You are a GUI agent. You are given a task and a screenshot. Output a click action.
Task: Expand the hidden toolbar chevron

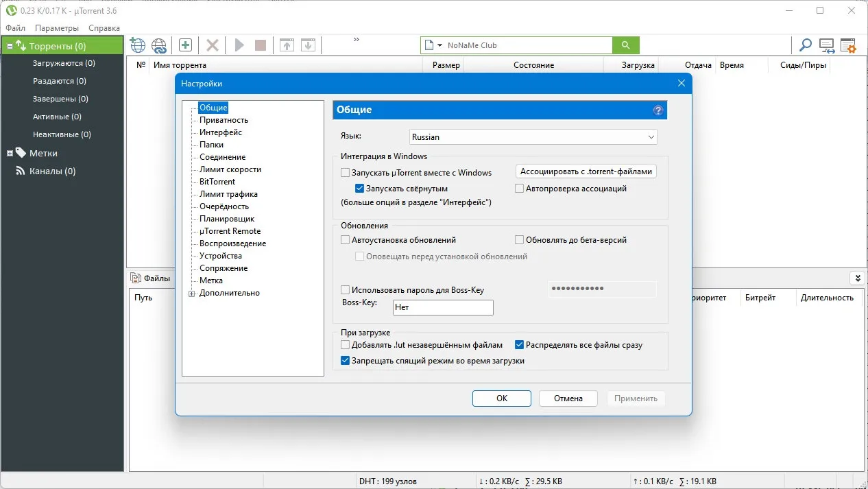(357, 40)
